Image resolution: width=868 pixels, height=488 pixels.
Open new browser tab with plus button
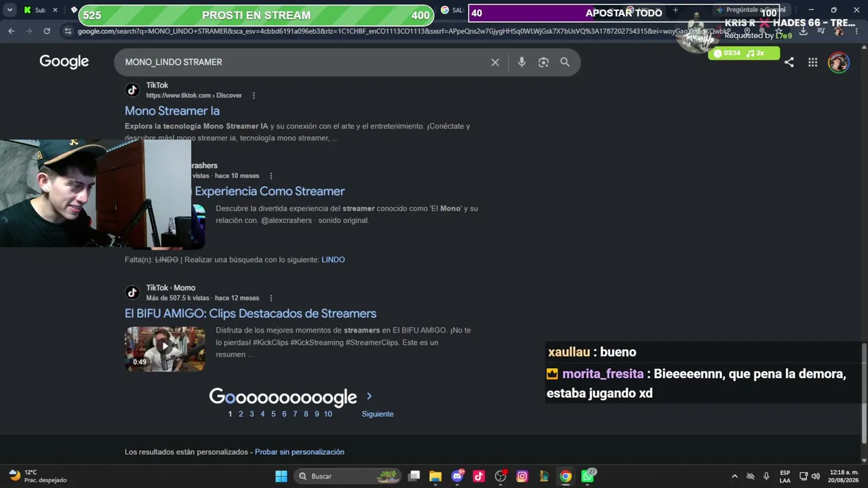675,10
